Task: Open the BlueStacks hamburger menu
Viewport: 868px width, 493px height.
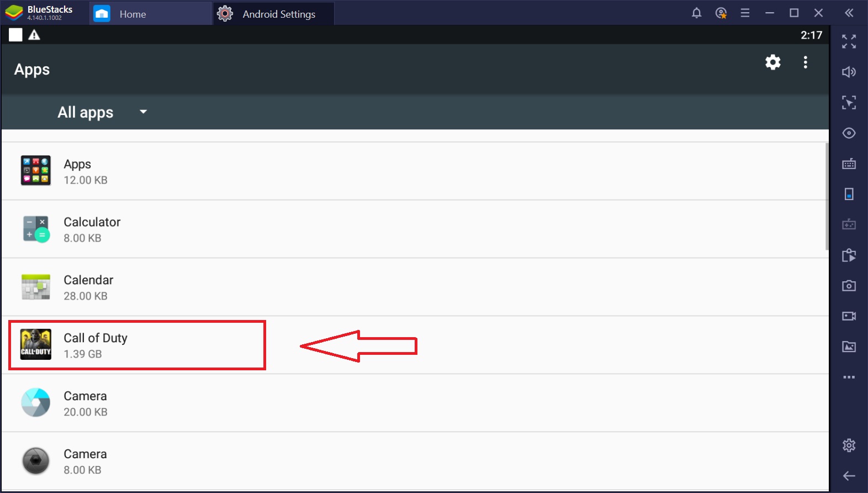Action: coord(745,13)
